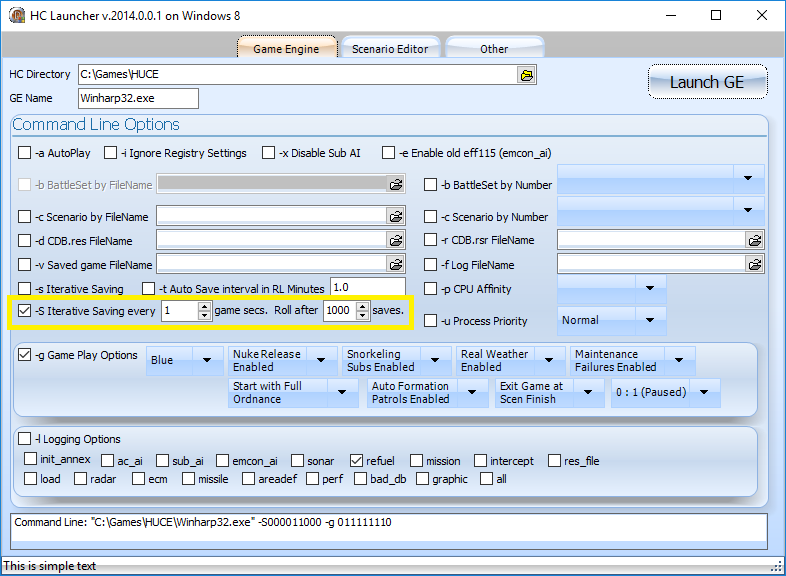The width and height of the screenshot is (786, 576).
Task: Click browse icon for Log FileName
Action: (754, 264)
